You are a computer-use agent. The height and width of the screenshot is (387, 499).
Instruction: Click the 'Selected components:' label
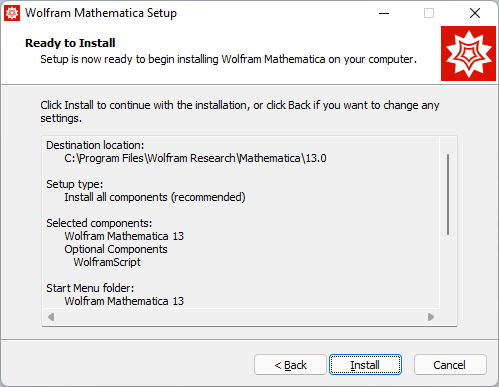tap(99, 223)
